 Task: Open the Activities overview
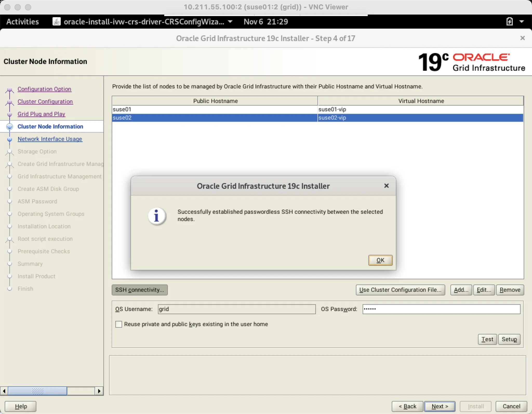pyautogui.click(x=22, y=21)
